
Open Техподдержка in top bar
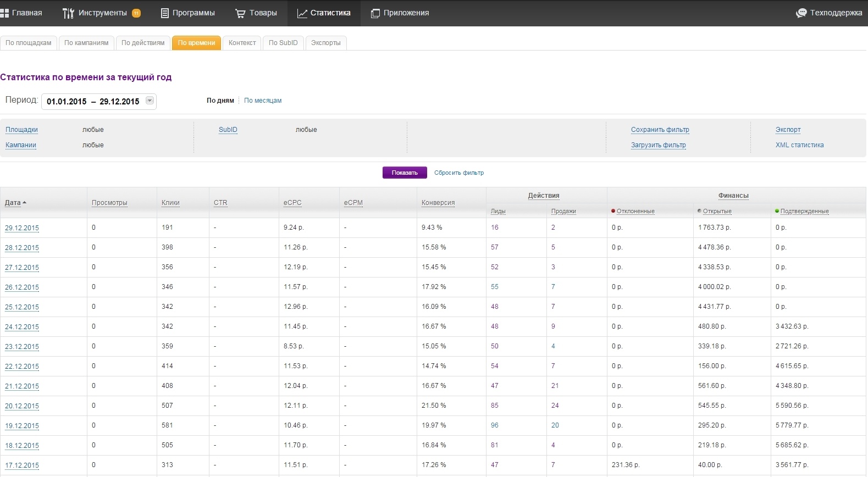coord(836,13)
